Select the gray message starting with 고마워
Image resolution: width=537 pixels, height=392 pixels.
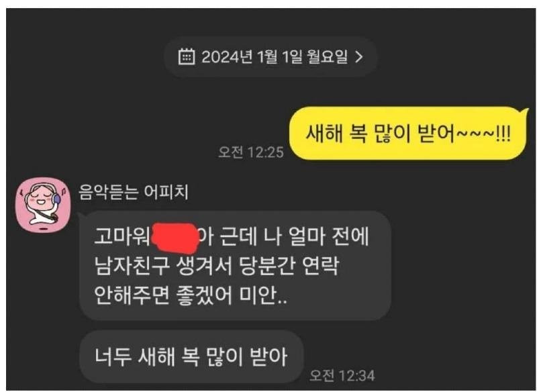[x=235, y=266]
